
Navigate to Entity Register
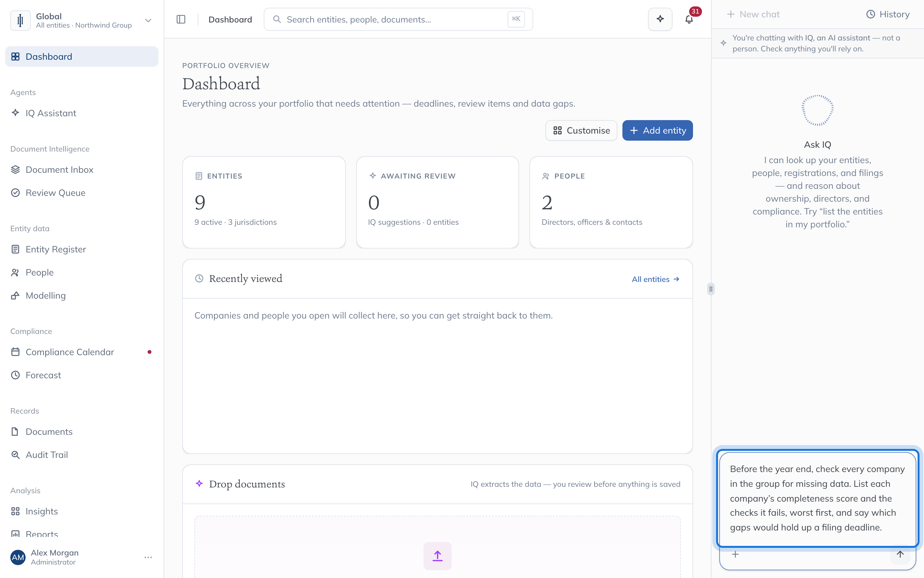[82, 249]
